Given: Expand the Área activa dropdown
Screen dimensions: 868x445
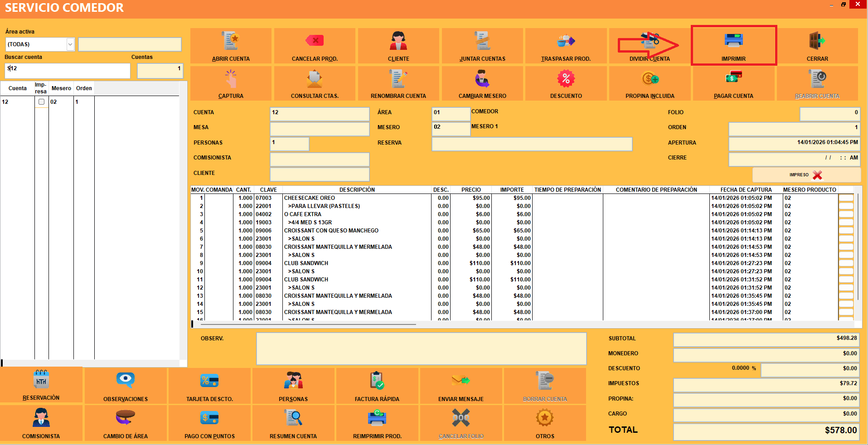Looking at the screenshot, I should coord(70,44).
